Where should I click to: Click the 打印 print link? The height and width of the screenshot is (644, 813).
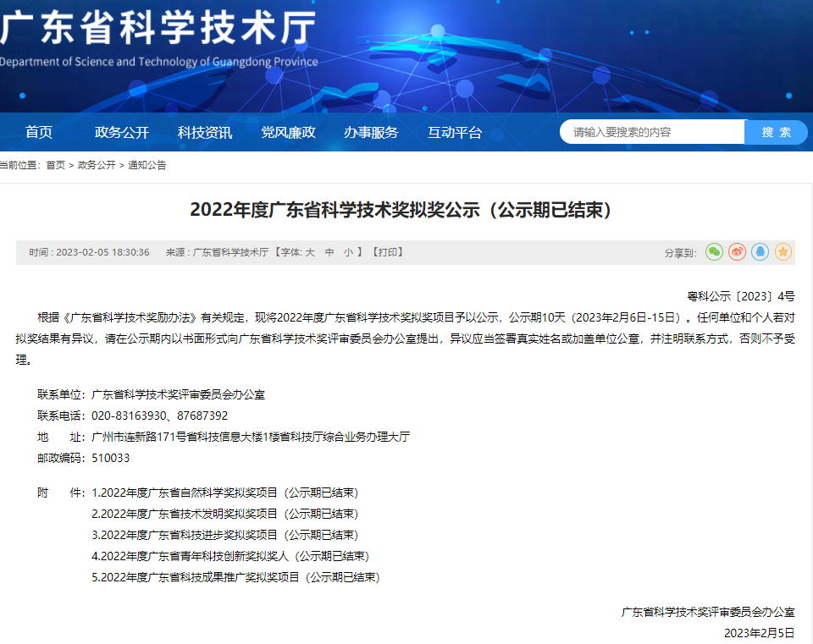point(387,252)
